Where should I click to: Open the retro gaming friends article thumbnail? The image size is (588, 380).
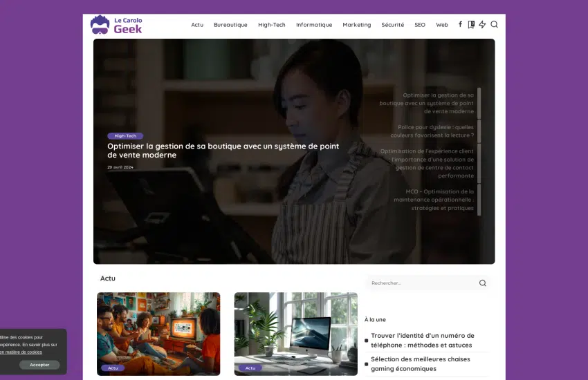pos(158,333)
